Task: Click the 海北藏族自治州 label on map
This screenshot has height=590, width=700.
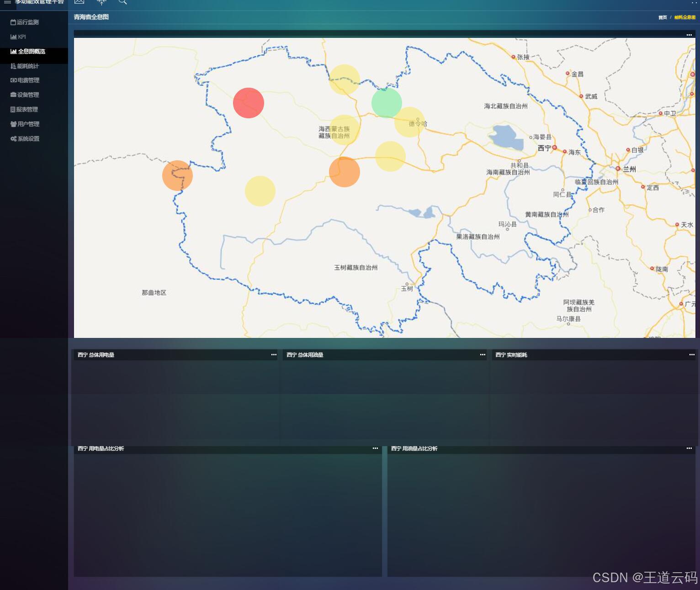Action: (x=505, y=106)
